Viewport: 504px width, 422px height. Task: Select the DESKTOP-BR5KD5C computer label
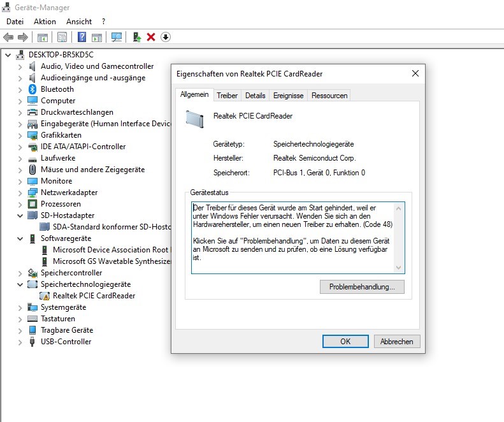click(x=61, y=55)
